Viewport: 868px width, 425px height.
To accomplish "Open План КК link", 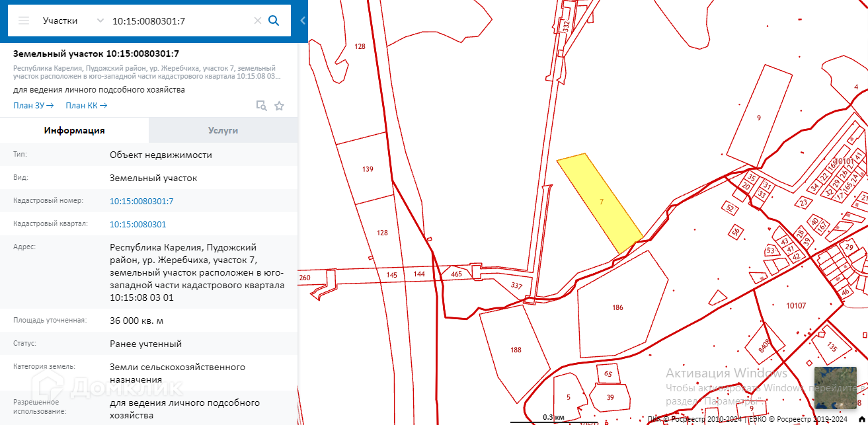I will [86, 106].
